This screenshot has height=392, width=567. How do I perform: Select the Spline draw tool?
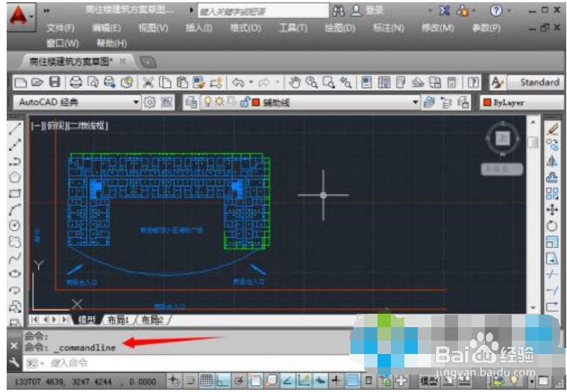(x=15, y=258)
